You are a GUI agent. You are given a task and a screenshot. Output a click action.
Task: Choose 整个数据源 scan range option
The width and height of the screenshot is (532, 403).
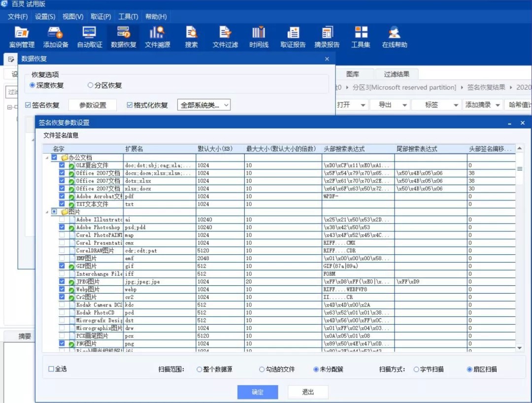(x=199, y=369)
